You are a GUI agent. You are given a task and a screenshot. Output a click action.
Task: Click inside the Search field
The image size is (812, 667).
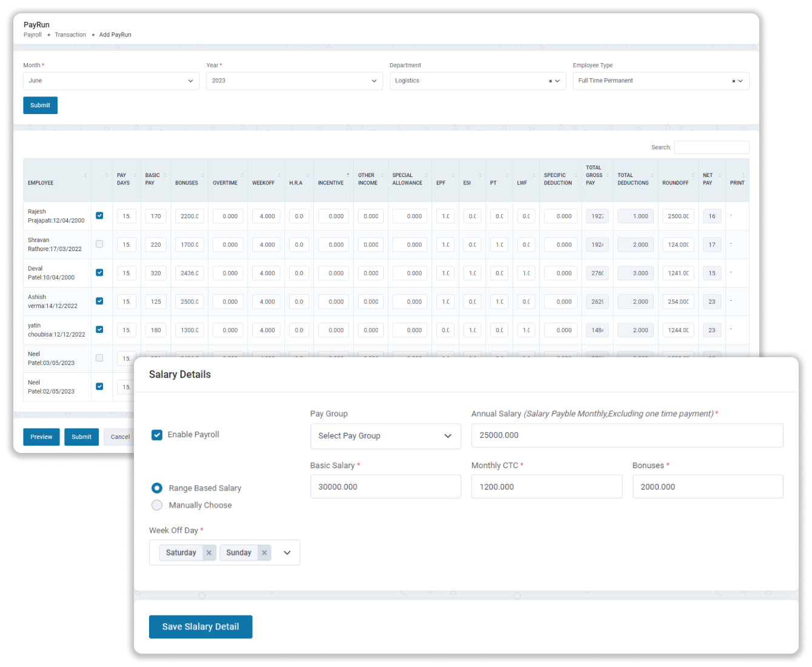[x=711, y=147]
